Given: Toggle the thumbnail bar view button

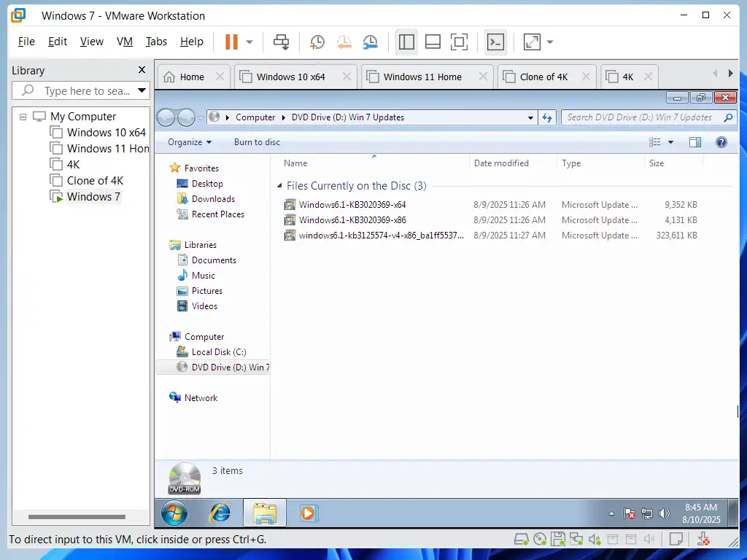Looking at the screenshot, I should [x=433, y=42].
